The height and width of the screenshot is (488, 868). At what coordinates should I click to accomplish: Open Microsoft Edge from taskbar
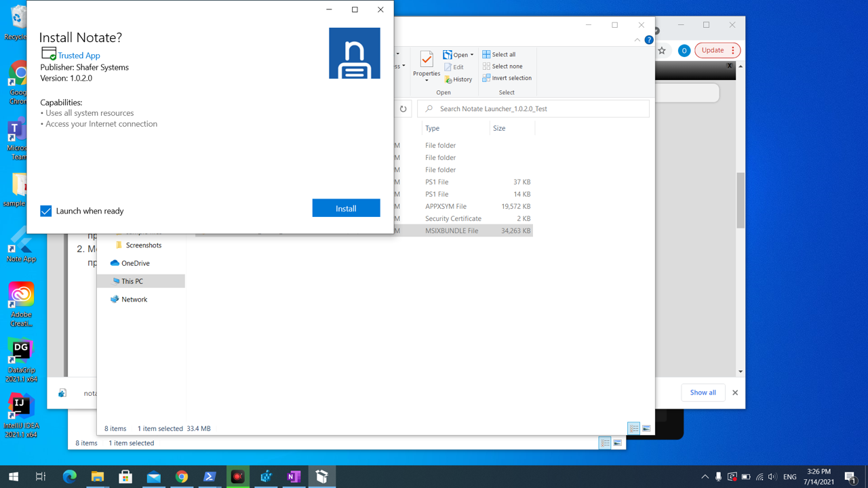coord(69,476)
